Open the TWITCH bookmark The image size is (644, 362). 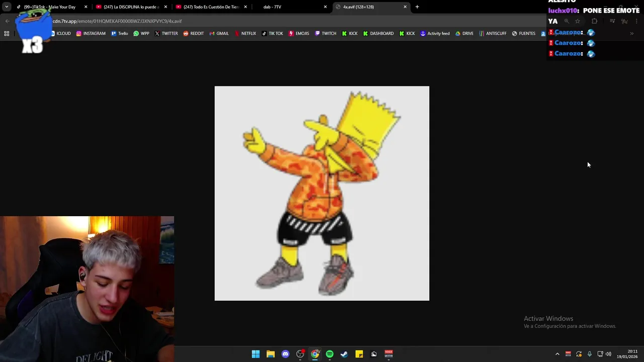coord(326,34)
